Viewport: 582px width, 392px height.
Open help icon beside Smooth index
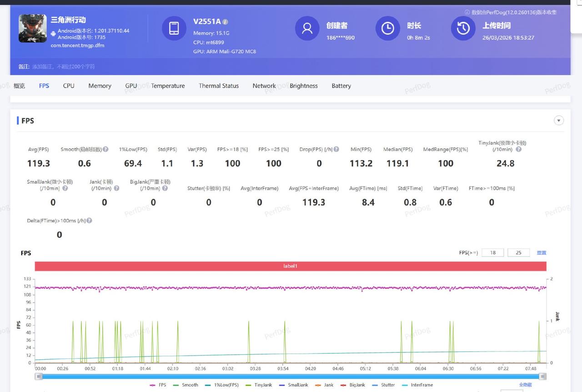click(x=105, y=149)
